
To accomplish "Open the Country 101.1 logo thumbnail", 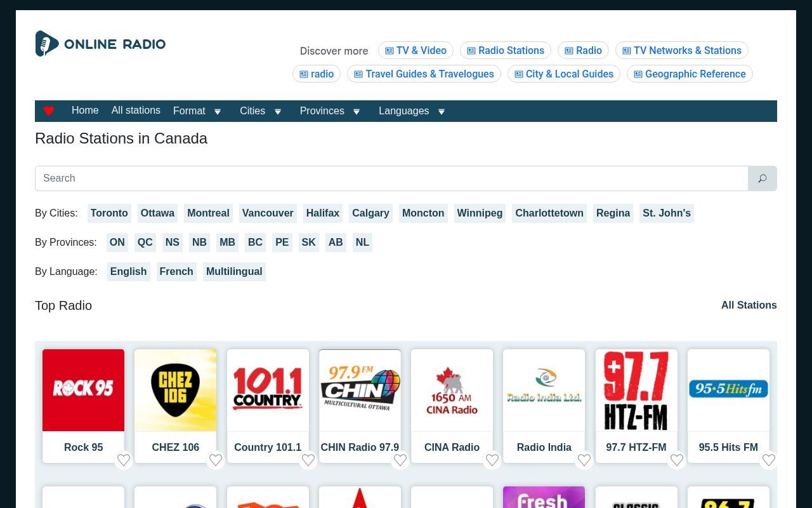I will 268,390.
